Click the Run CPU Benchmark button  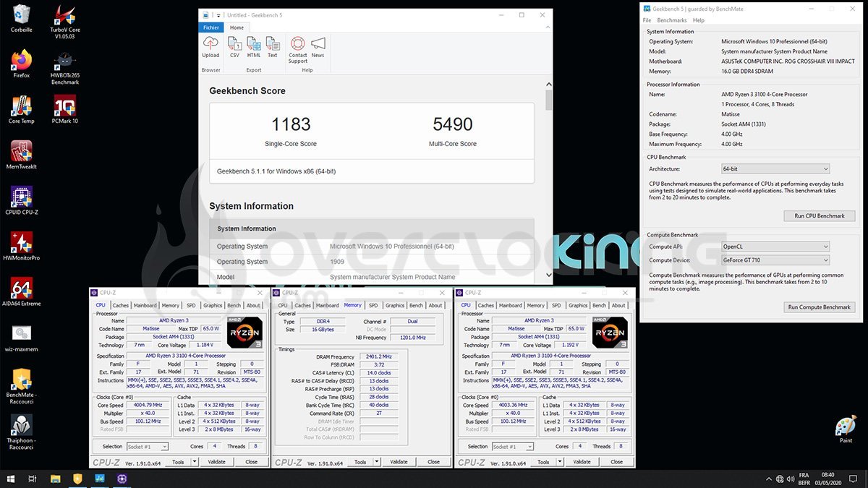tap(820, 215)
